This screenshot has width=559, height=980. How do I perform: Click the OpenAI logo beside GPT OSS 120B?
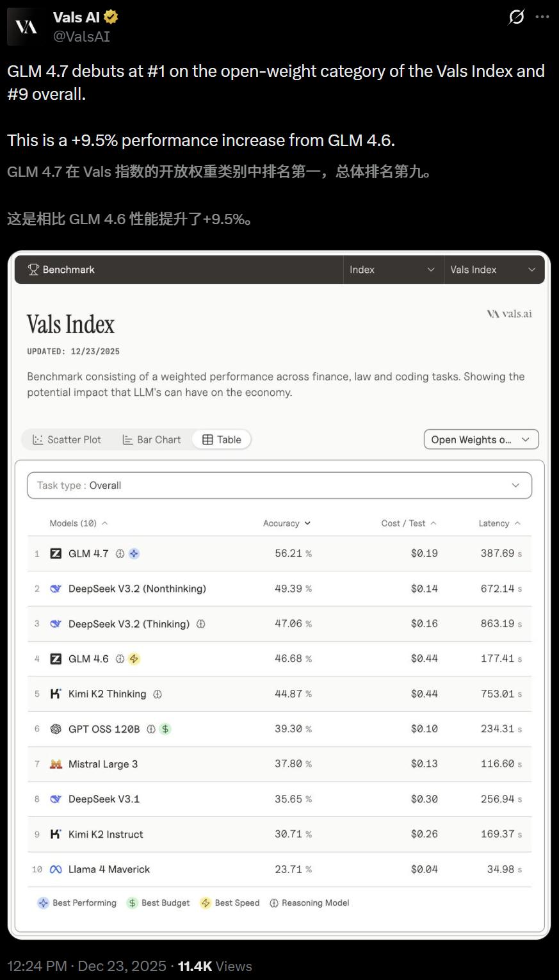point(56,728)
